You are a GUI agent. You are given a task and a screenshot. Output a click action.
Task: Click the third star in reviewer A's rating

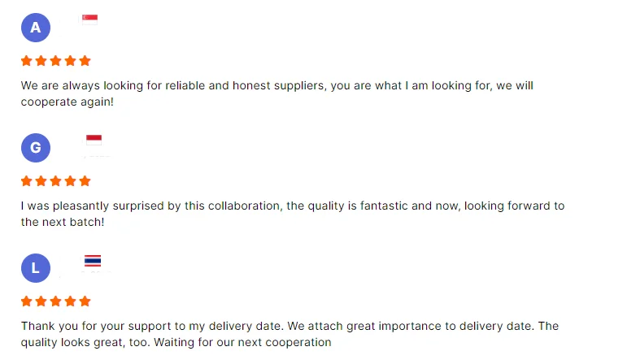tap(56, 61)
